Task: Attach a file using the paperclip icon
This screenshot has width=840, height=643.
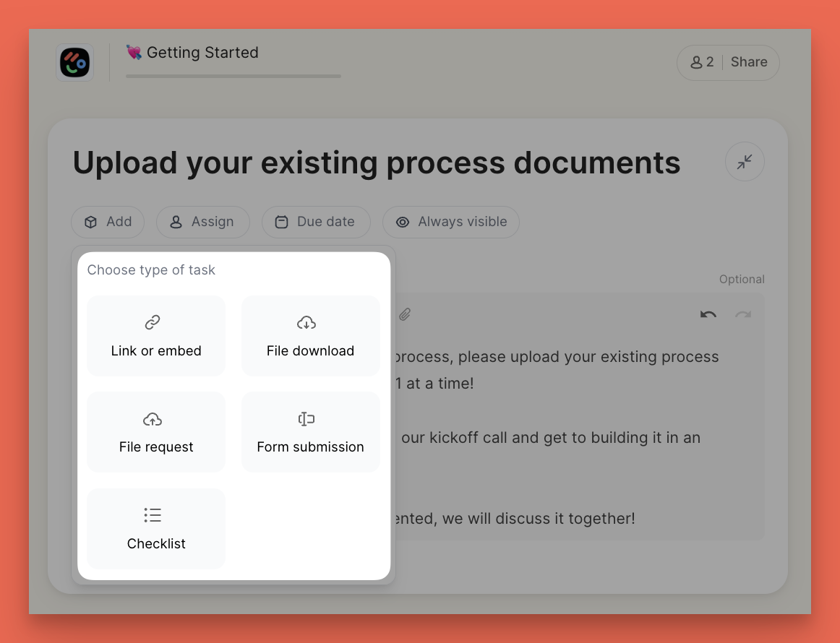Action: click(405, 314)
